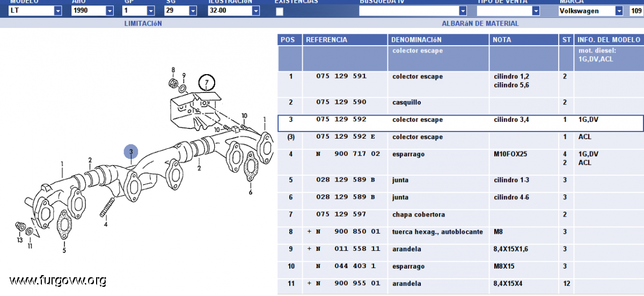Click the INFO. DEL MODELO column header
644x296 pixels.
(609, 40)
